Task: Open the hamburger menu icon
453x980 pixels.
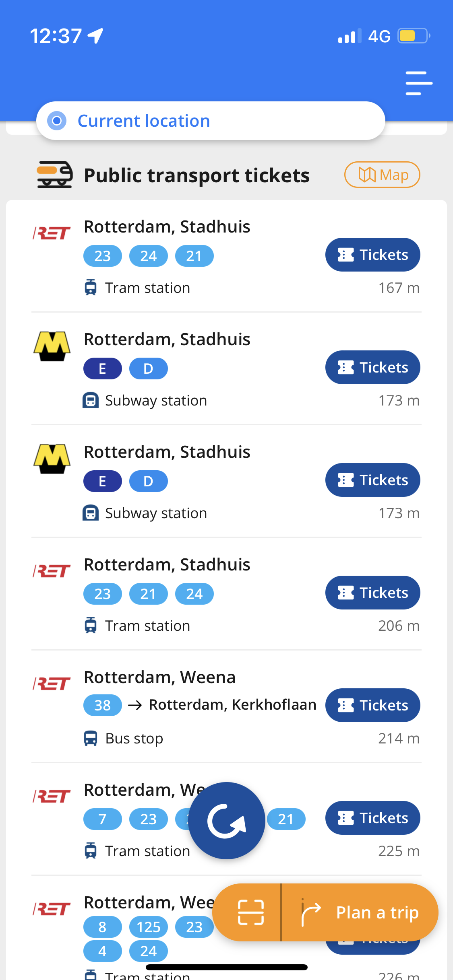Action: (x=419, y=83)
